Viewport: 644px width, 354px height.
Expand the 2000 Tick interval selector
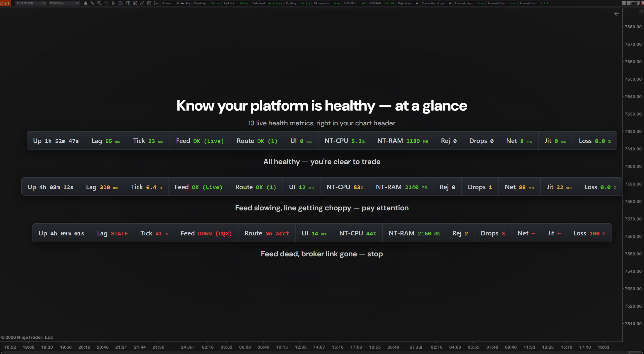point(64,3)
